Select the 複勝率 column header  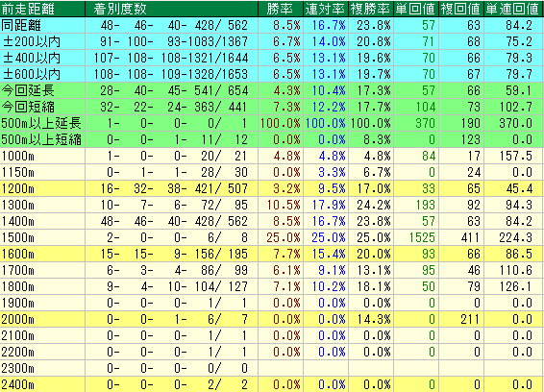tap(371, 9)
